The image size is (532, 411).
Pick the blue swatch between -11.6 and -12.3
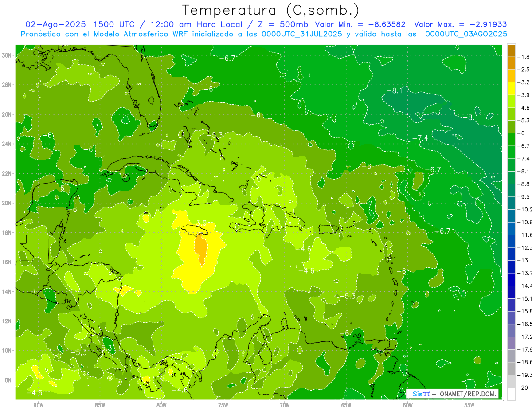coord(511,241)
